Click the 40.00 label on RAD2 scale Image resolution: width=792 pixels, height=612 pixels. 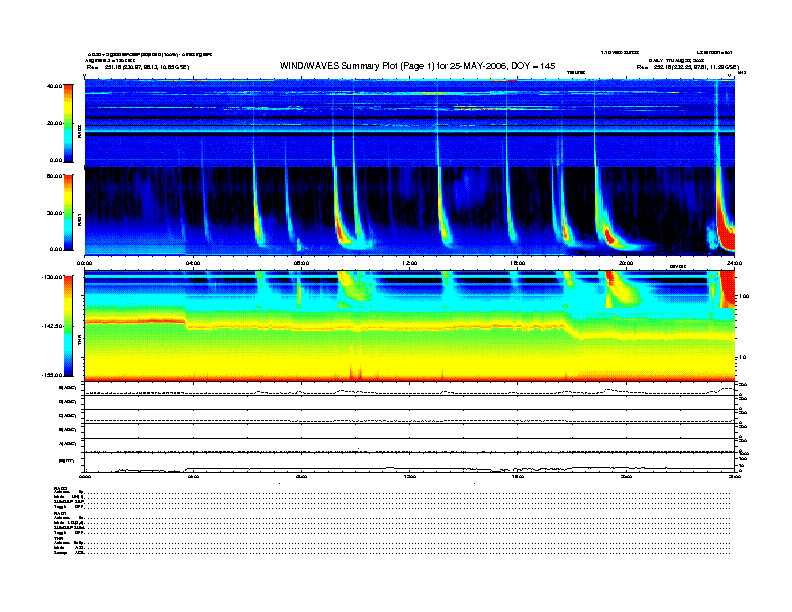point(54,86)
